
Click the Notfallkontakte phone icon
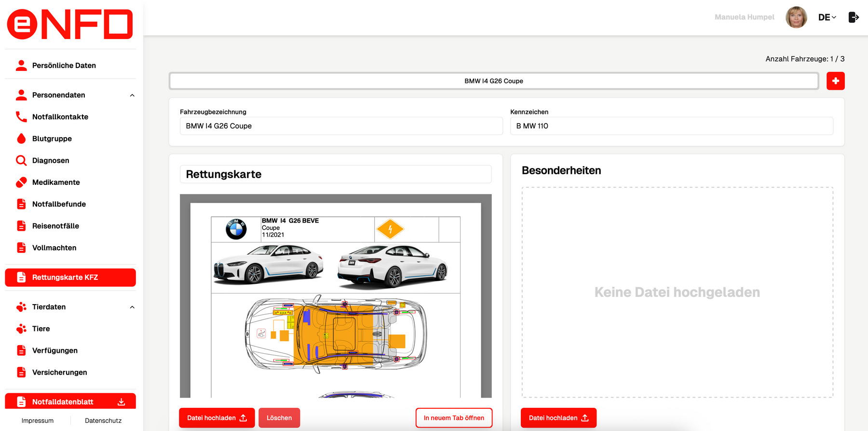coord(21,117)
